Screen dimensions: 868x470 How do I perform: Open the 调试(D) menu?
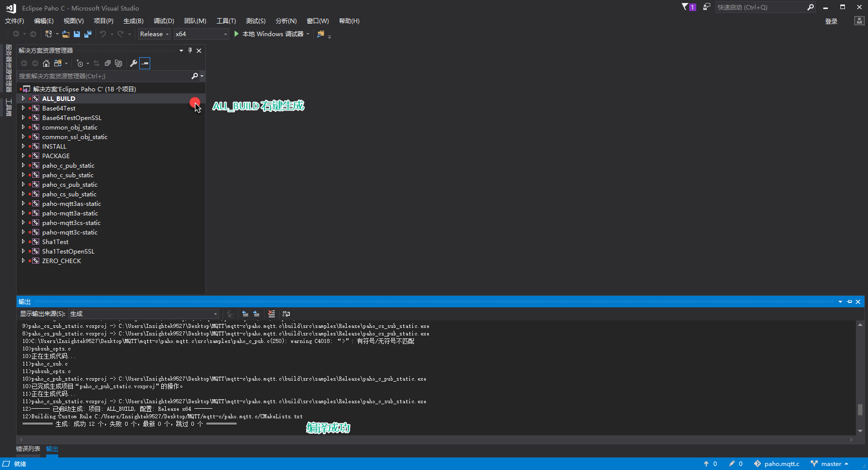point(164,21)
